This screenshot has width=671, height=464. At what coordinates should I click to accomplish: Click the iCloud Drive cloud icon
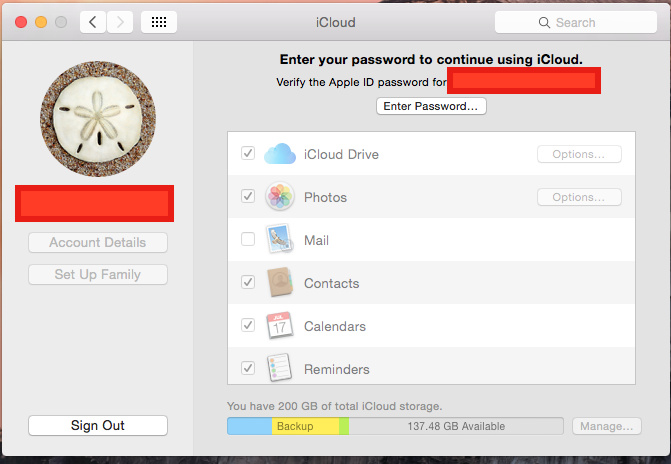pos(280,154)
